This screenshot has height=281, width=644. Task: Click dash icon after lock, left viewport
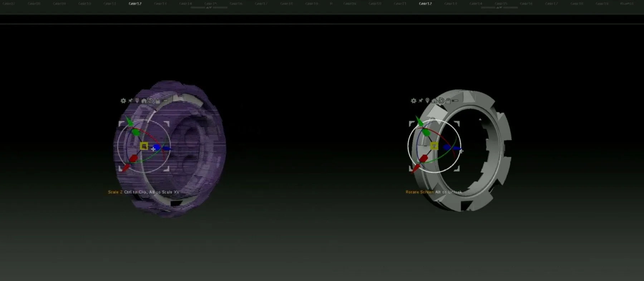click(x=165, y=101)
